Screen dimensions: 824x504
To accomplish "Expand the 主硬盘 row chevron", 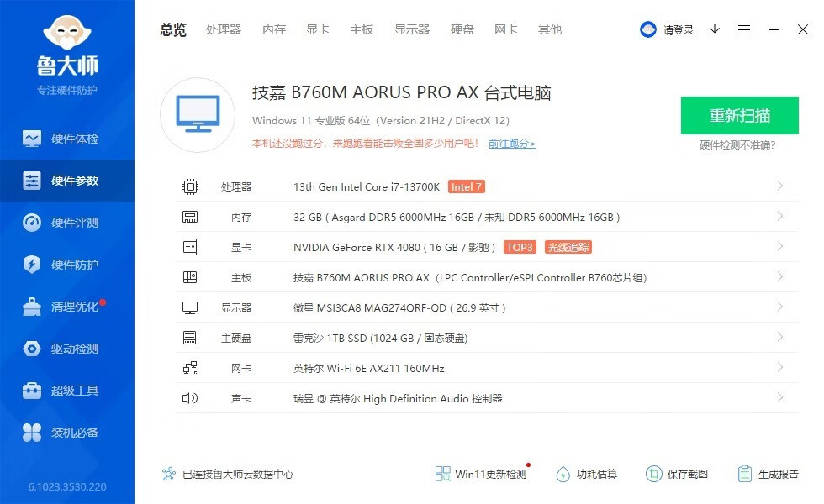I will [x=780, y=337].
